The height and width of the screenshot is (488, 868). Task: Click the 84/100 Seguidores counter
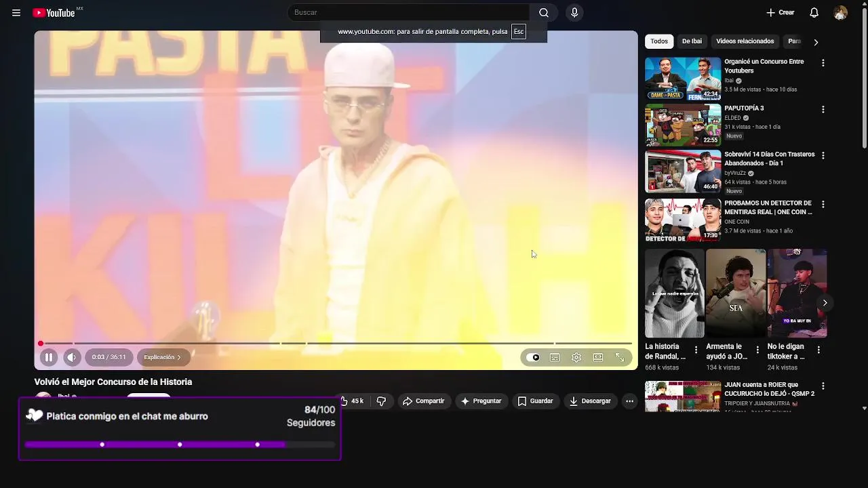coord(311,416)
